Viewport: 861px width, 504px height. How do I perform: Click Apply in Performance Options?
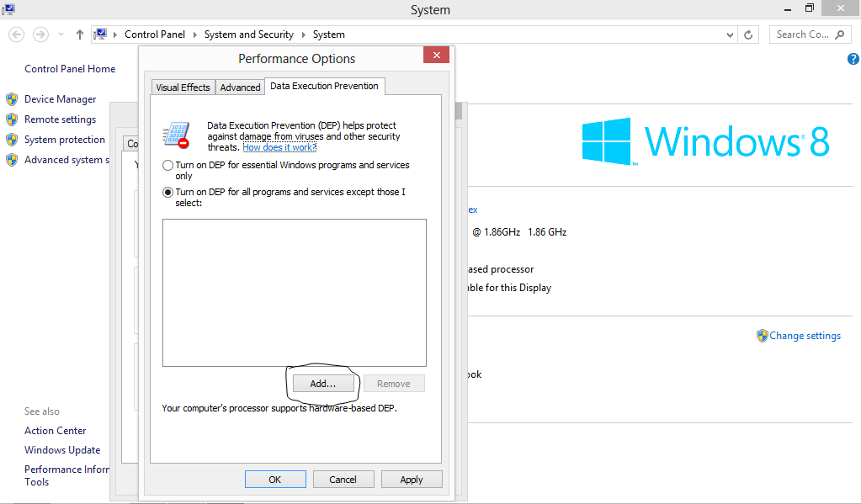click(412, 480)
